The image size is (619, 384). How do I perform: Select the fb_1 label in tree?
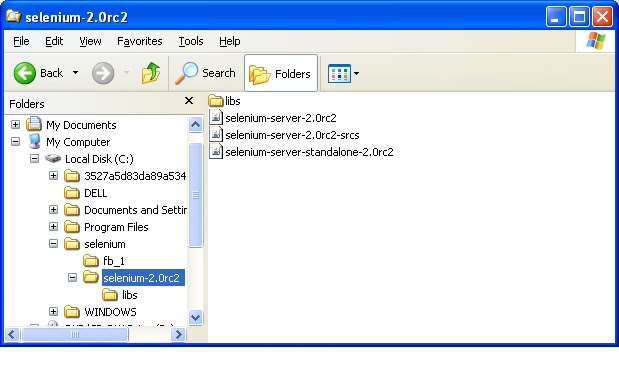pos(114,261)
